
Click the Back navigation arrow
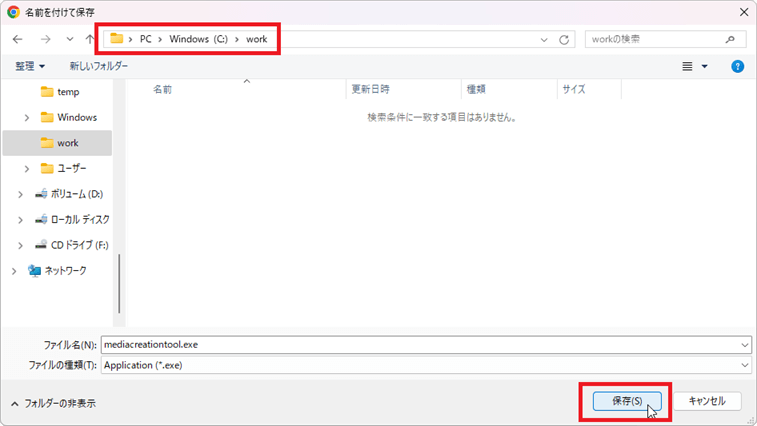pyautogui.click(x=18, y=39)
